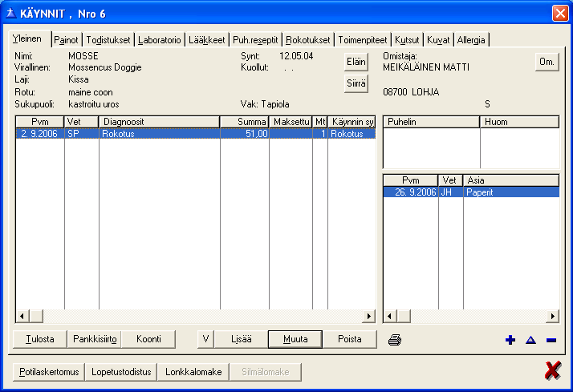This screenshot has width=573, height=392.
Task: Switch to Laboratorio tab
Action: coord(160,40)
